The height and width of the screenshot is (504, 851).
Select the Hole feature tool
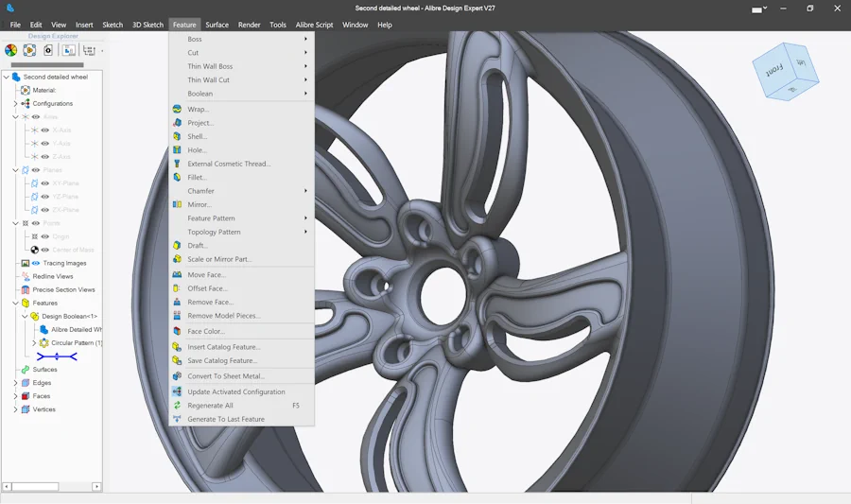(241, 149)
